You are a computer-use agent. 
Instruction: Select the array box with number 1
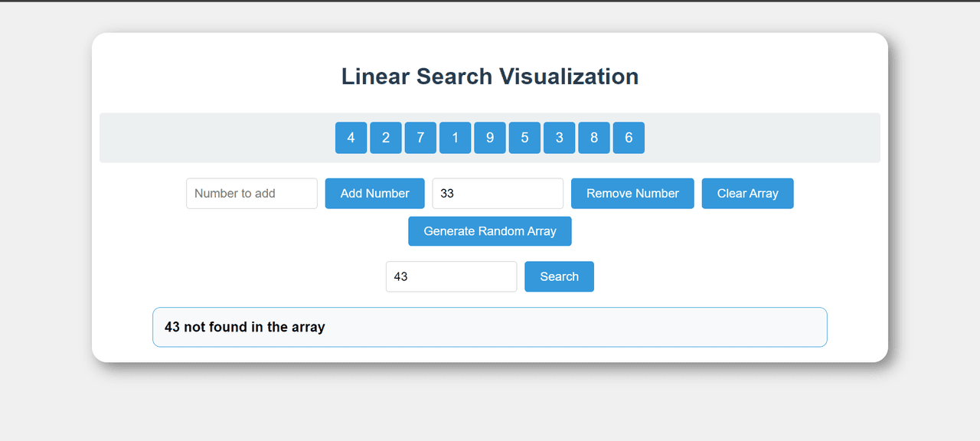[x=456, y=138]
